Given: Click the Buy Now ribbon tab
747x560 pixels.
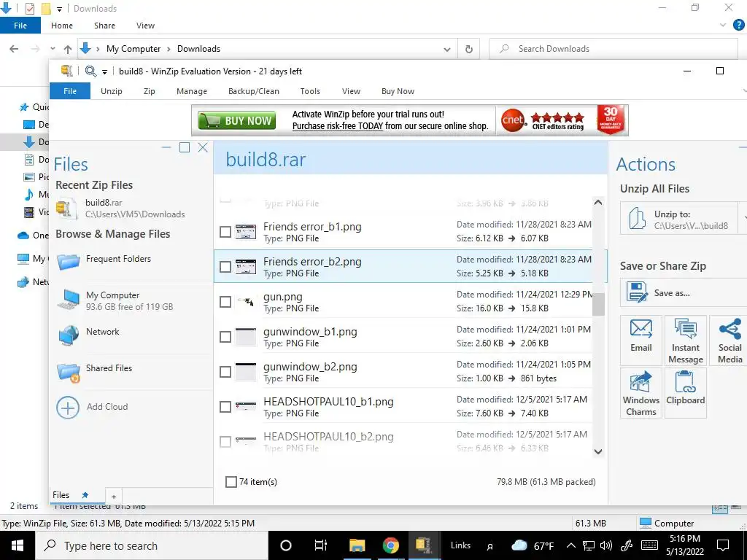Looking at the screenshot, I should point(398,91).
